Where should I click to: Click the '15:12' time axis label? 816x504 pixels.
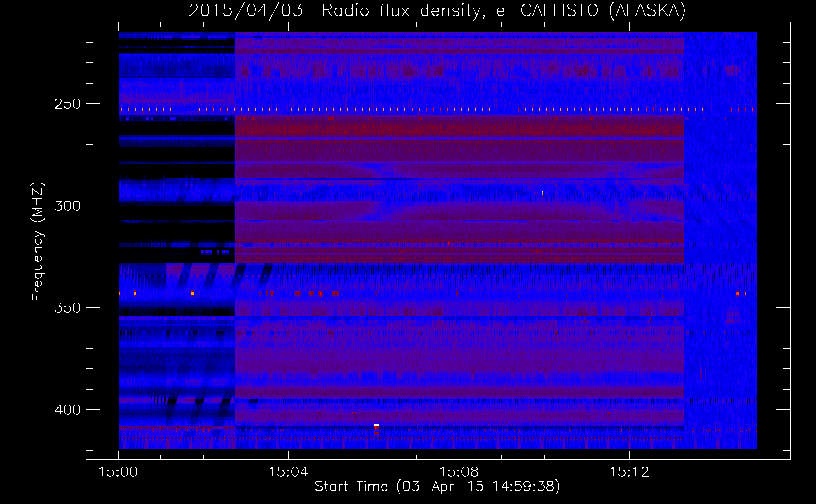(x=629, y=472)
